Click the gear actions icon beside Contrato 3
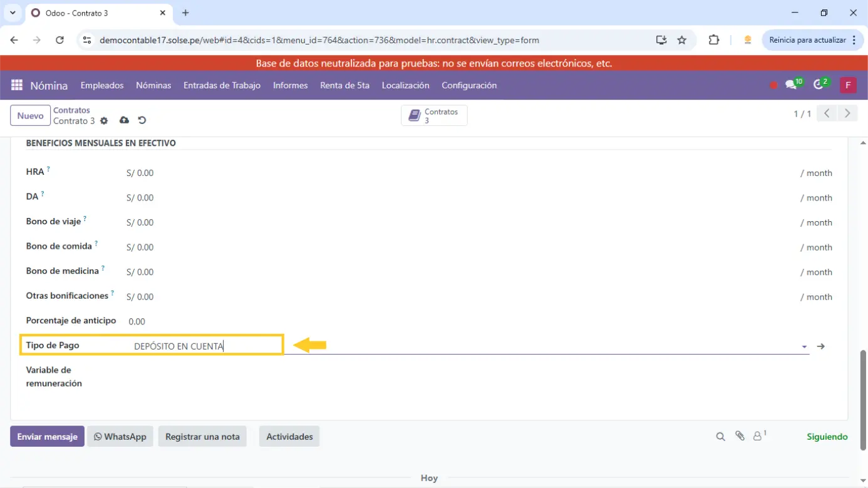This screenshot has height=488, width=868. [104, 121]
